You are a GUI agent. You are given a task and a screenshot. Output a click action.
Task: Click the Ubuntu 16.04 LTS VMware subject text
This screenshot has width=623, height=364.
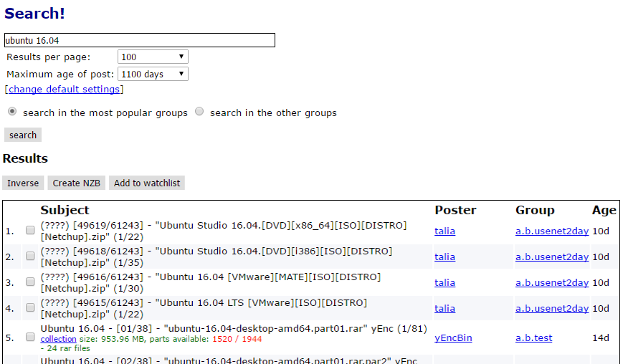204,308
